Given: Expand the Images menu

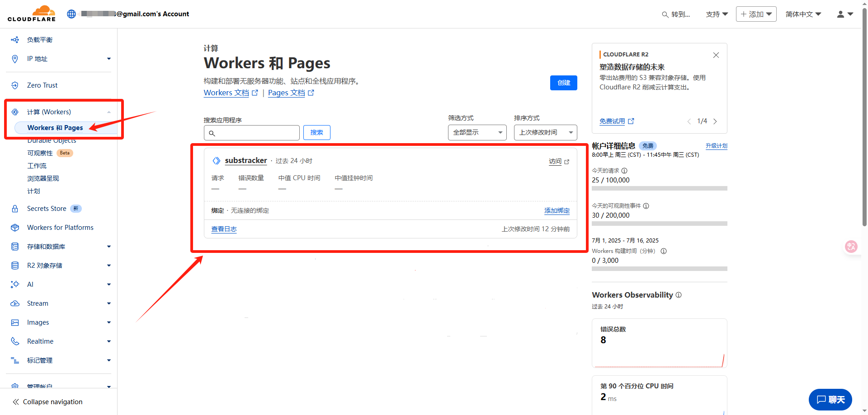Looking at the screenshot, I should tap(109, 322).
